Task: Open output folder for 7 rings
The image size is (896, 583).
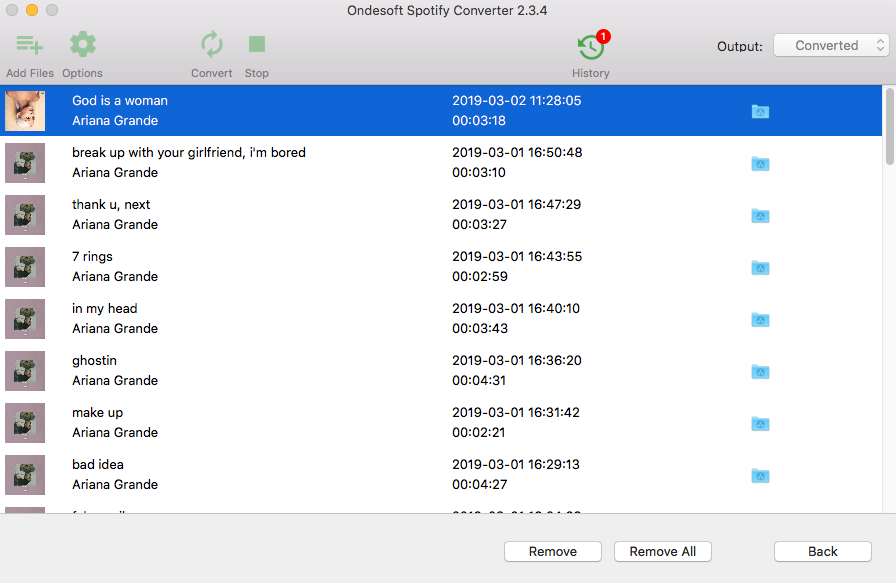Action: [x=760, y=268]
